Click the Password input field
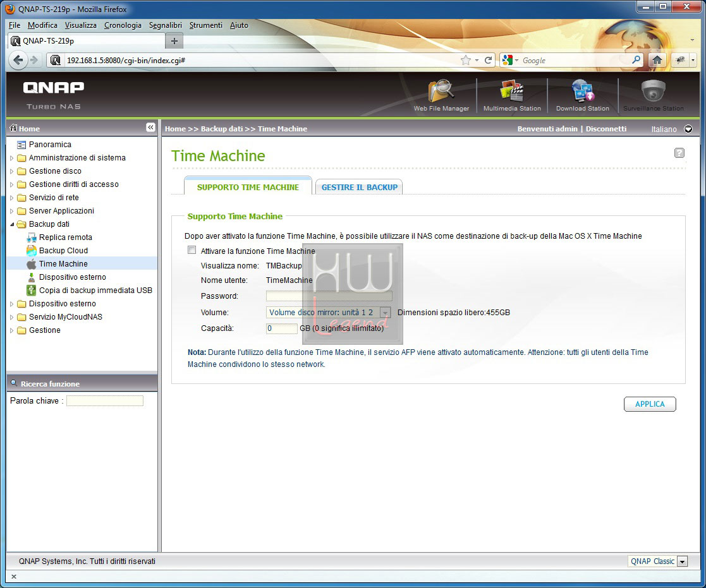The width and height of the screenshot is (706, 588). (329, 296)
